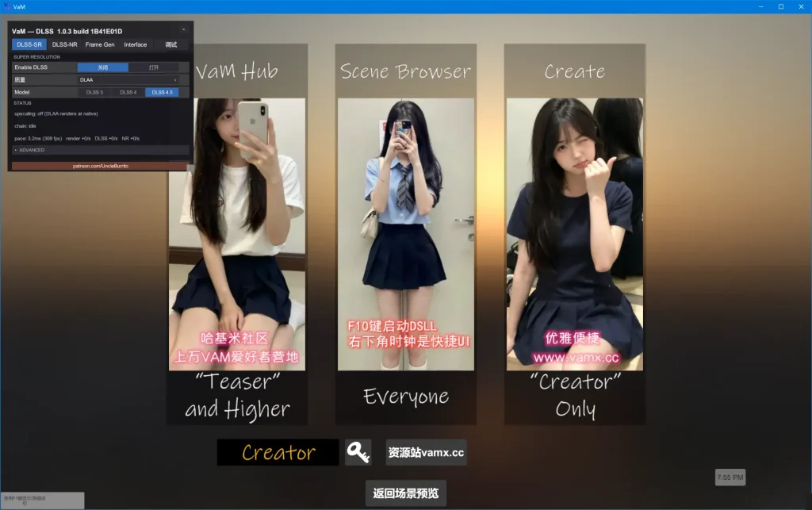812x510 pixels.
Task: Select the DLSS 4.5 model
Action: [162, 92]
